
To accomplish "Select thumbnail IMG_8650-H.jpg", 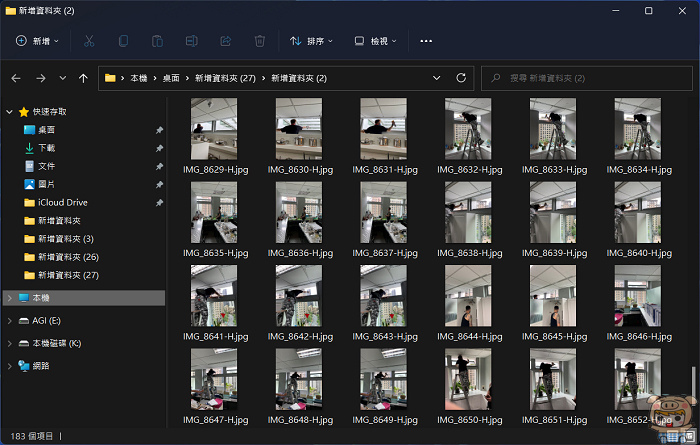I will [468, 379].
